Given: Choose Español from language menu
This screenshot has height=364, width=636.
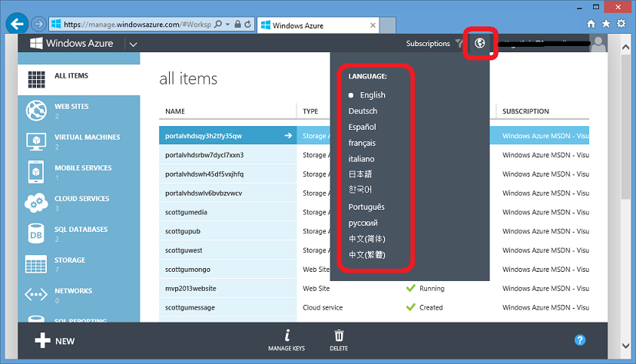Looking at the screenshot, I should tap(363, 127).
